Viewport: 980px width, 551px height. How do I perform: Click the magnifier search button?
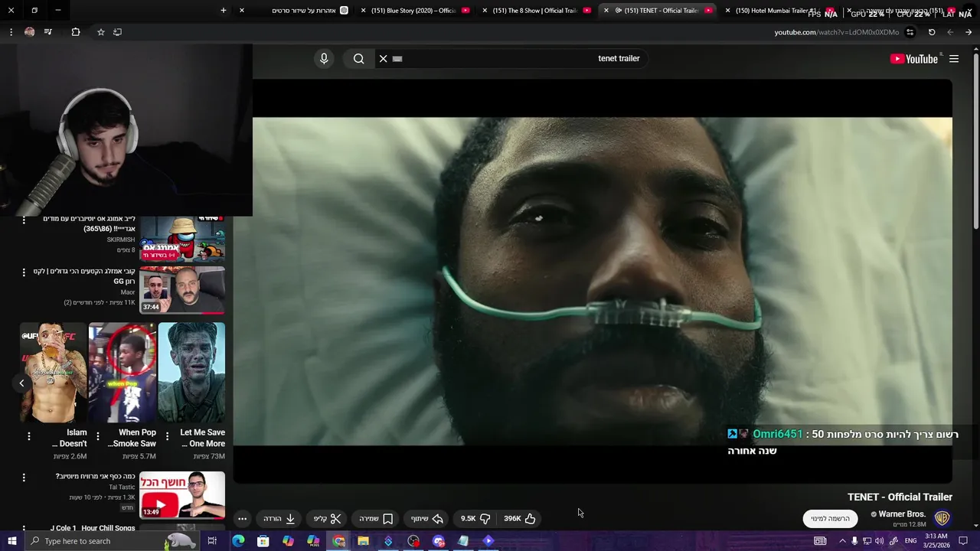[358, 58]
